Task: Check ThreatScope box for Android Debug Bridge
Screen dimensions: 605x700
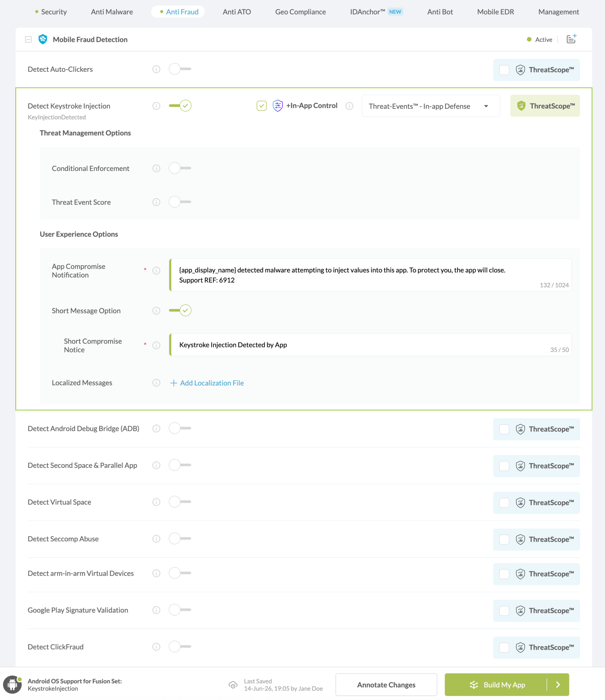Action: (504, 429)
